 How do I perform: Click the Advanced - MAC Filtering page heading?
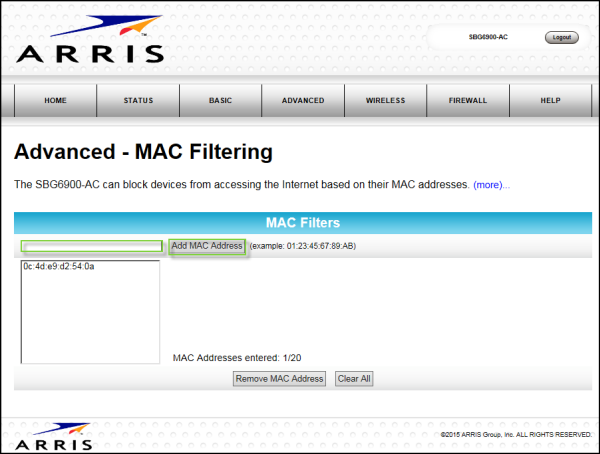coord(143,152)
